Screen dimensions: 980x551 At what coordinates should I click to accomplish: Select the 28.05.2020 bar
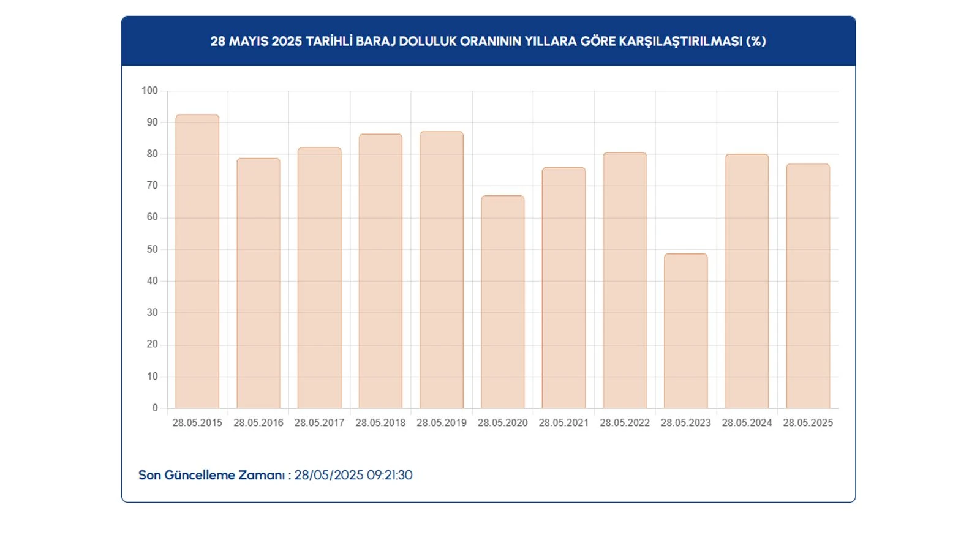tap(502, 302)
